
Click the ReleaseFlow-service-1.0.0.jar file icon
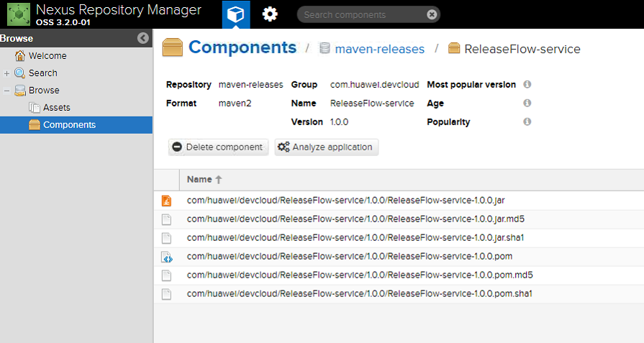point(167,201)
